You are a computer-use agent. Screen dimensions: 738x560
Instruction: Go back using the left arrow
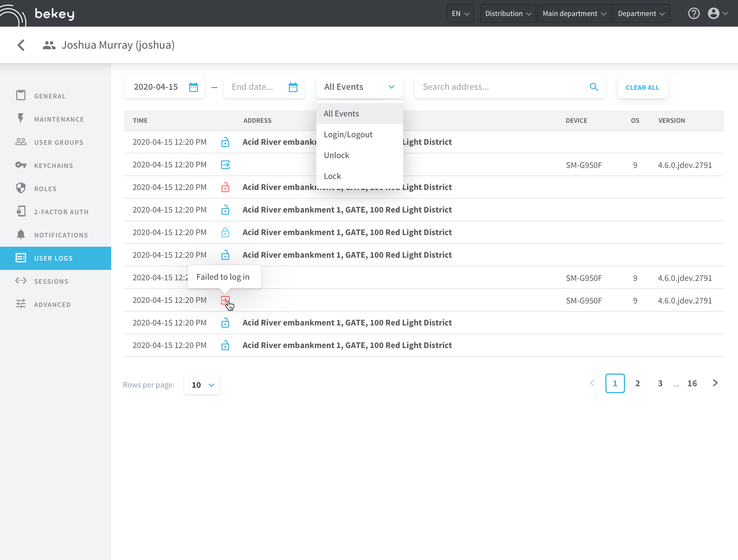click(x=21, y=45)
